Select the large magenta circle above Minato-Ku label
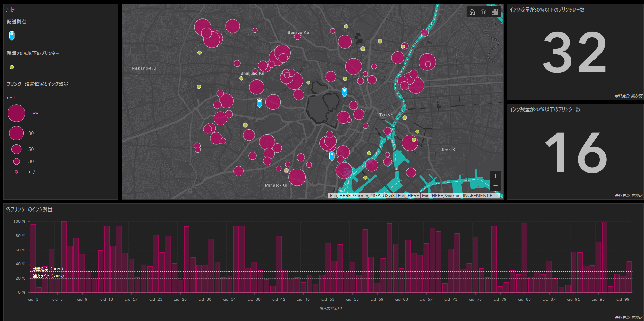 pyautogui.click(x=297, y=177)
